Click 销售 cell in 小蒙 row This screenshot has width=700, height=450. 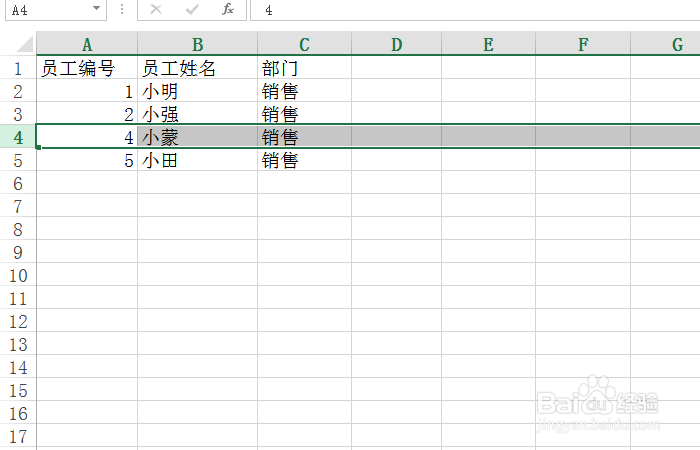click(304, 137)
